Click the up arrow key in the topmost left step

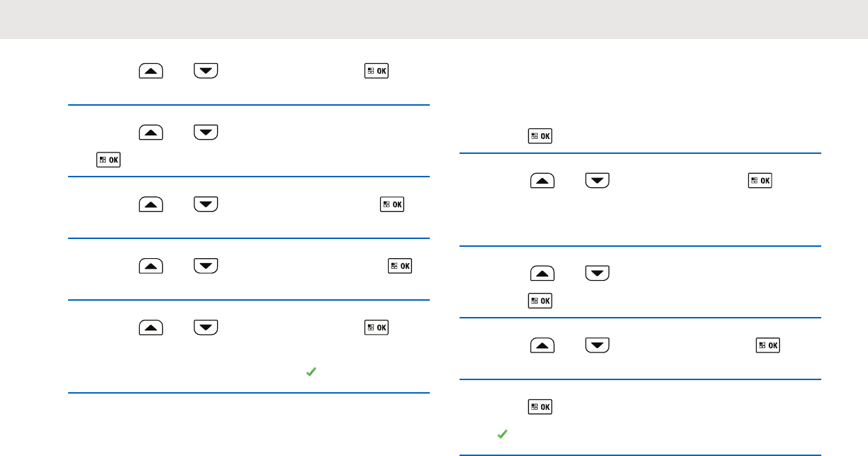click(151, 71)
